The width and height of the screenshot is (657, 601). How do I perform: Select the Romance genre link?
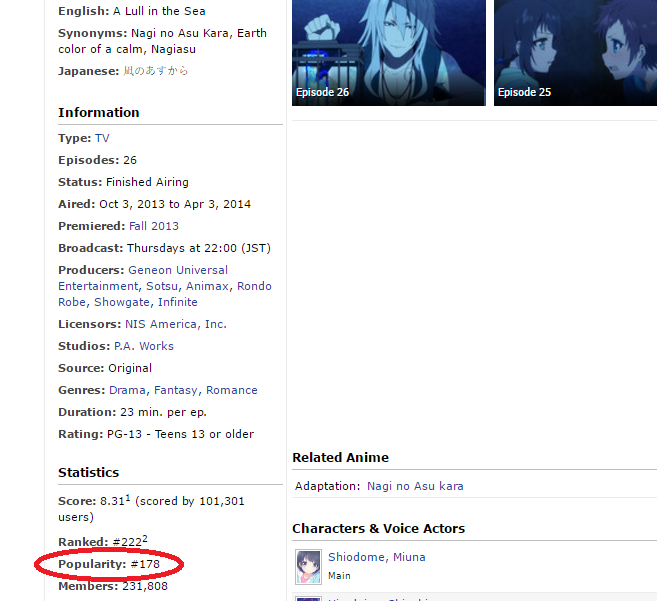coord(232,390)
